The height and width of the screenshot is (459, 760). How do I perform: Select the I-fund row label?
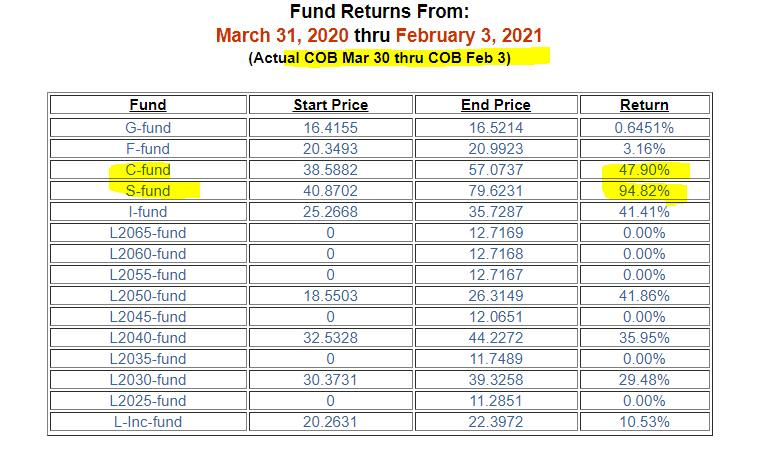pos(148,212)
